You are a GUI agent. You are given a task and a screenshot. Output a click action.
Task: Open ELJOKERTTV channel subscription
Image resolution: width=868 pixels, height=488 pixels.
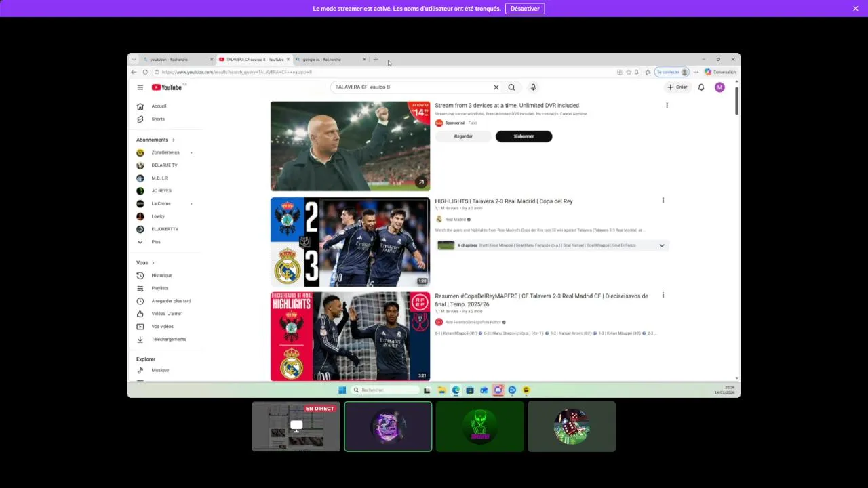(165, 230)
